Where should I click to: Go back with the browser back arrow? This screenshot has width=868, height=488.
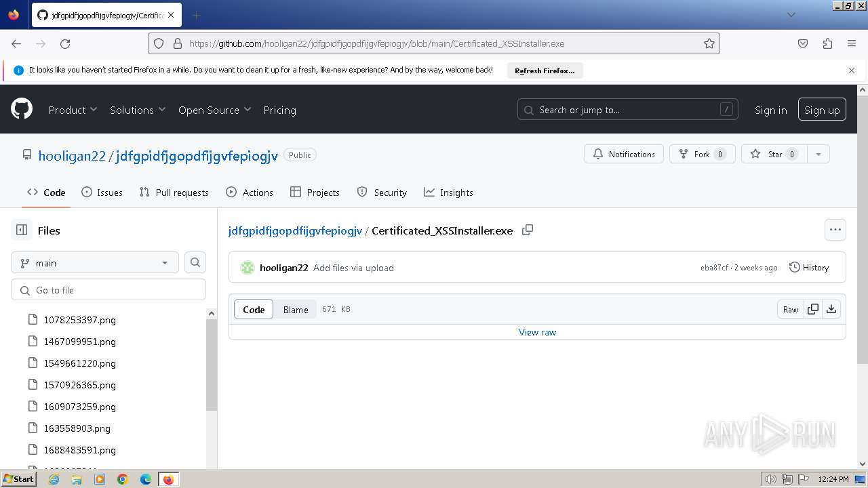pos(16,43)
